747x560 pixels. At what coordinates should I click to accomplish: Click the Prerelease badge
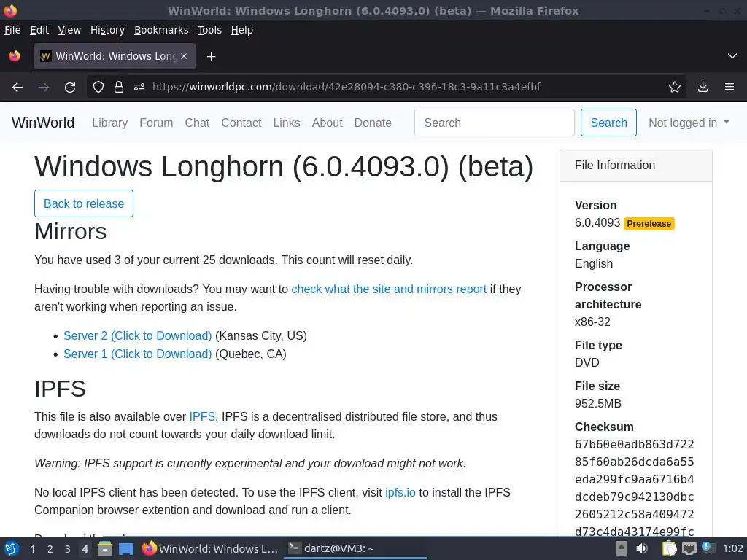649,223
